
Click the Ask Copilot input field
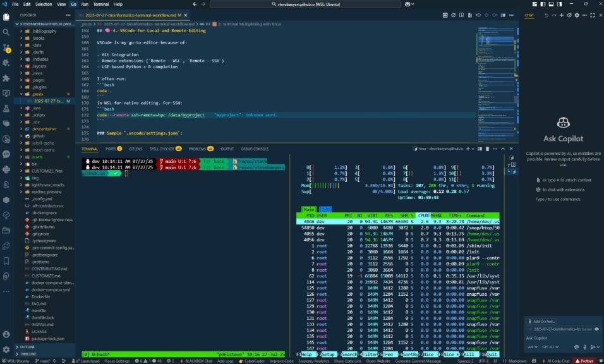coord(563,338)
